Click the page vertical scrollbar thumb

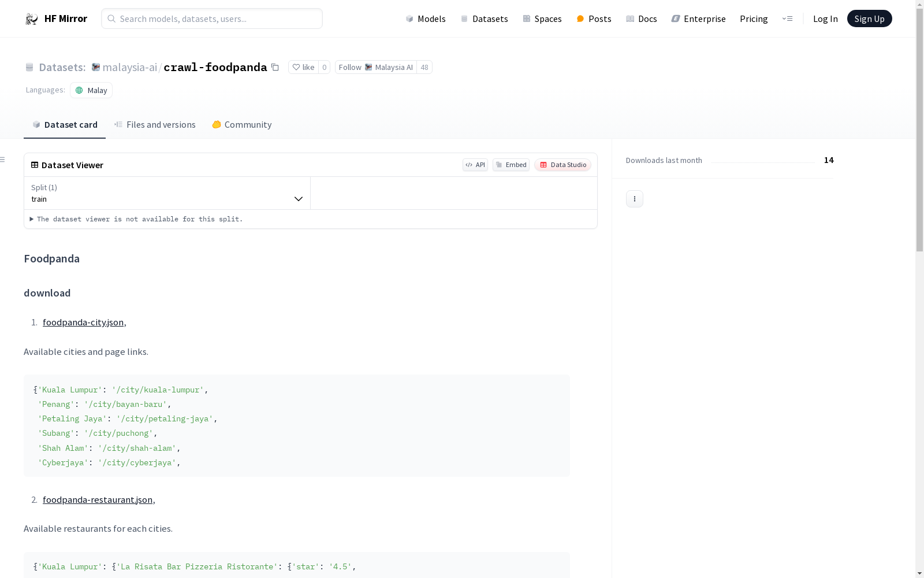pos(919,130)
